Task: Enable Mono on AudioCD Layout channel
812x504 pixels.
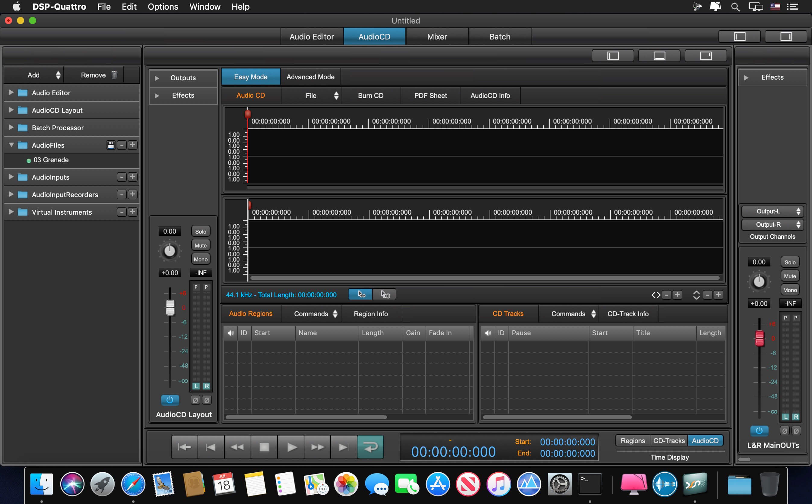Action: (x=200, y=259)
